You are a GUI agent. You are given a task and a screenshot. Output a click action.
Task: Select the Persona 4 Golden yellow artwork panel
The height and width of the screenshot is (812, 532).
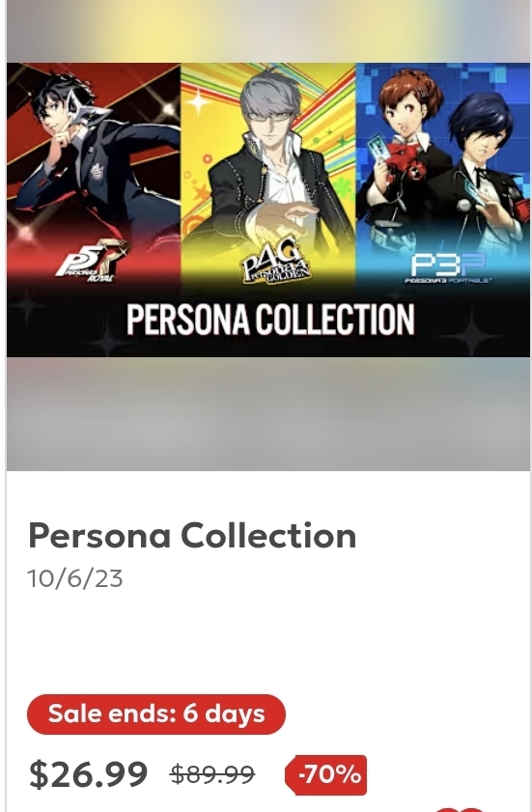(268, 176)
